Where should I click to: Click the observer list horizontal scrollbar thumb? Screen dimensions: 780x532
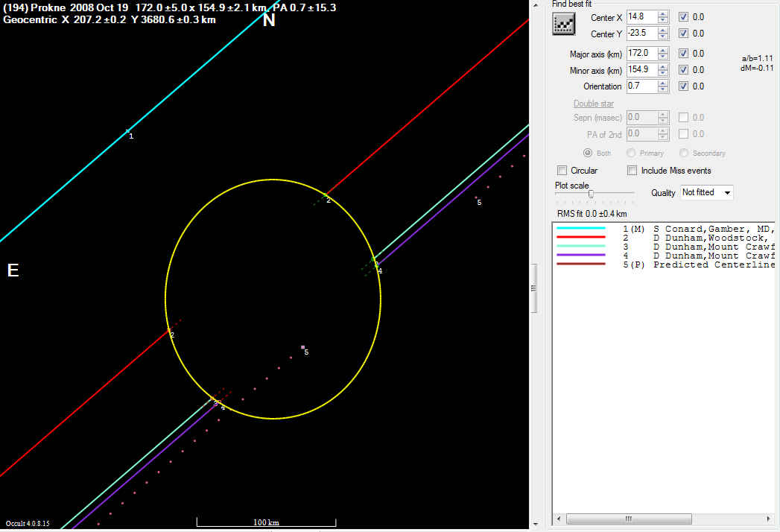click(x=629, y=519)
